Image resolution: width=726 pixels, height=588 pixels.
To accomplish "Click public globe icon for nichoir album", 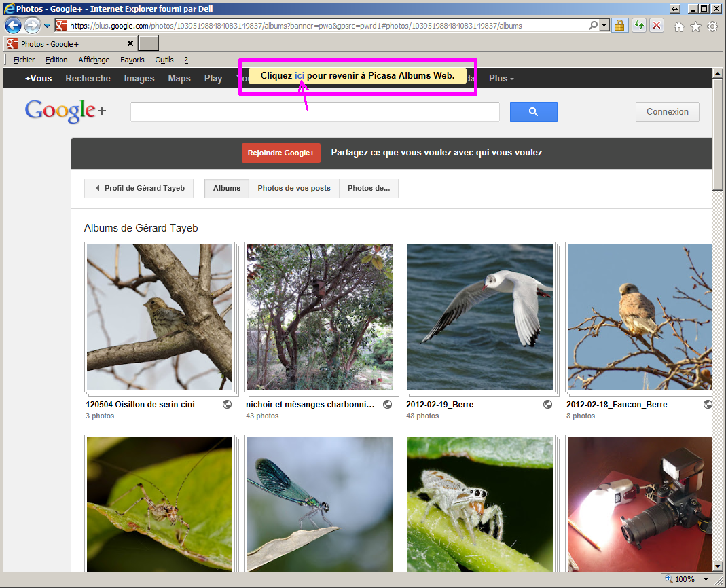I will 388,404.
